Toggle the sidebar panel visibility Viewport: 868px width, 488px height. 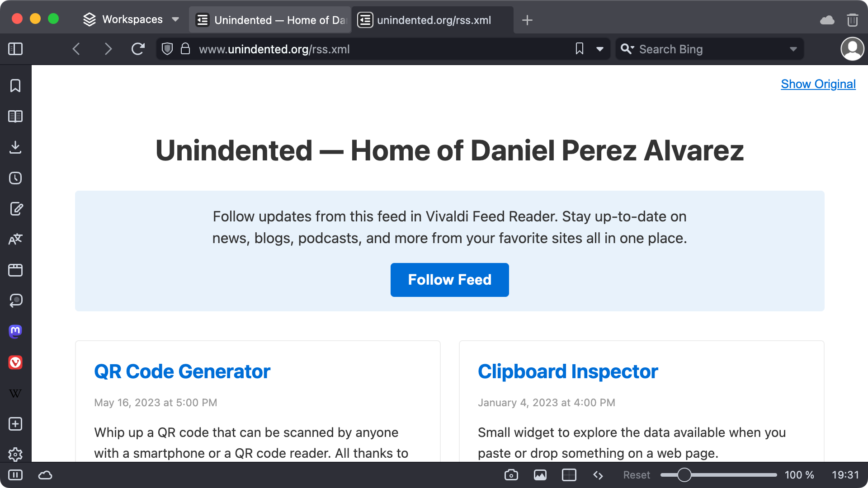click(15, 49)
